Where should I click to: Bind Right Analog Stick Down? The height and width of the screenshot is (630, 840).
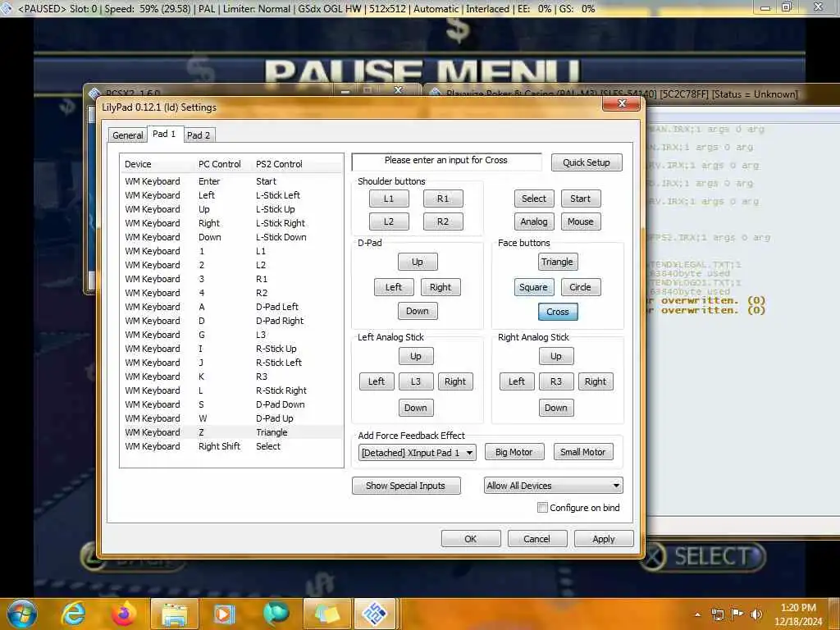pyautogui.click(x=556, y=408)
